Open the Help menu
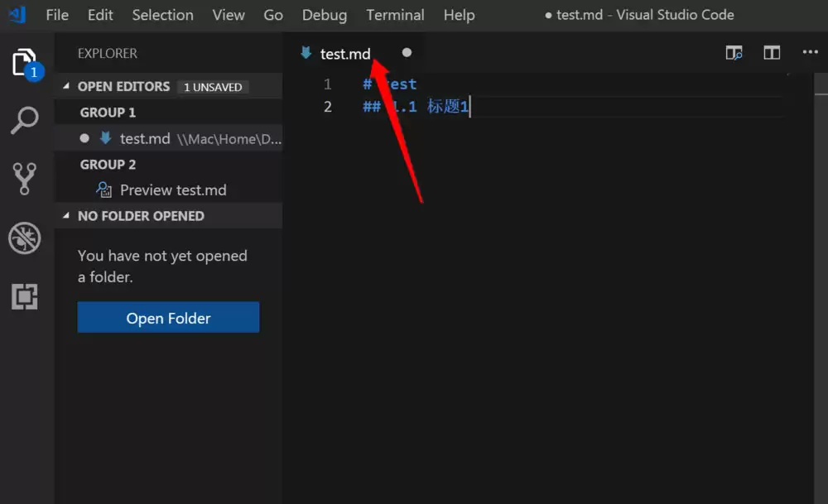828x504 pixels. click(x=459, y=15)
